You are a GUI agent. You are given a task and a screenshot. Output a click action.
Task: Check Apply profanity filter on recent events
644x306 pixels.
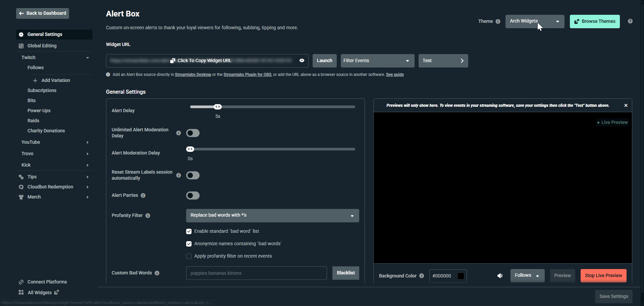189,256
